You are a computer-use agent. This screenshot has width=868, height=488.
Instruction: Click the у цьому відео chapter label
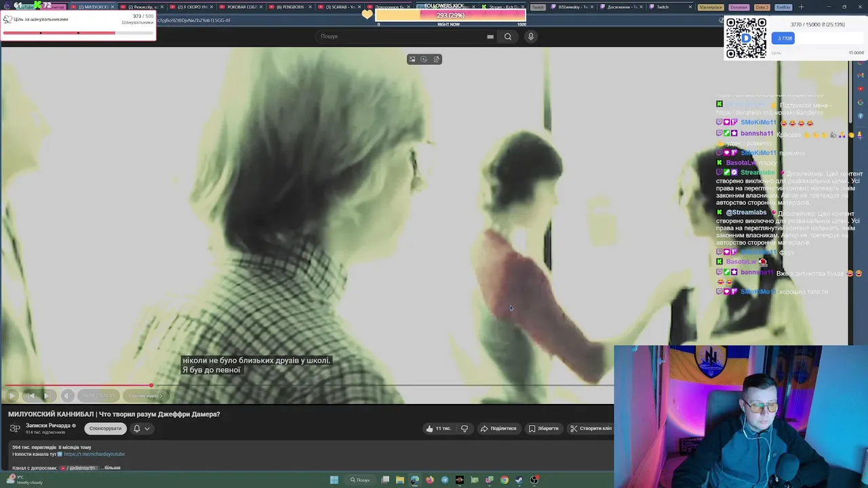pyautogui.click(x=145, y=396)
